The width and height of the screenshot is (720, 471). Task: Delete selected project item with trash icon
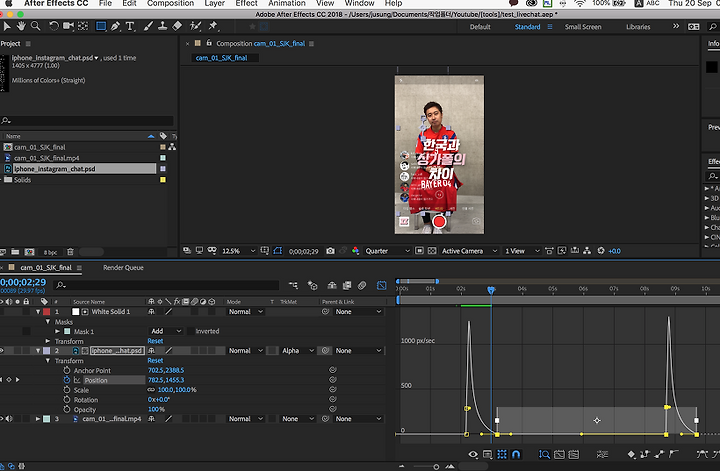70,252
